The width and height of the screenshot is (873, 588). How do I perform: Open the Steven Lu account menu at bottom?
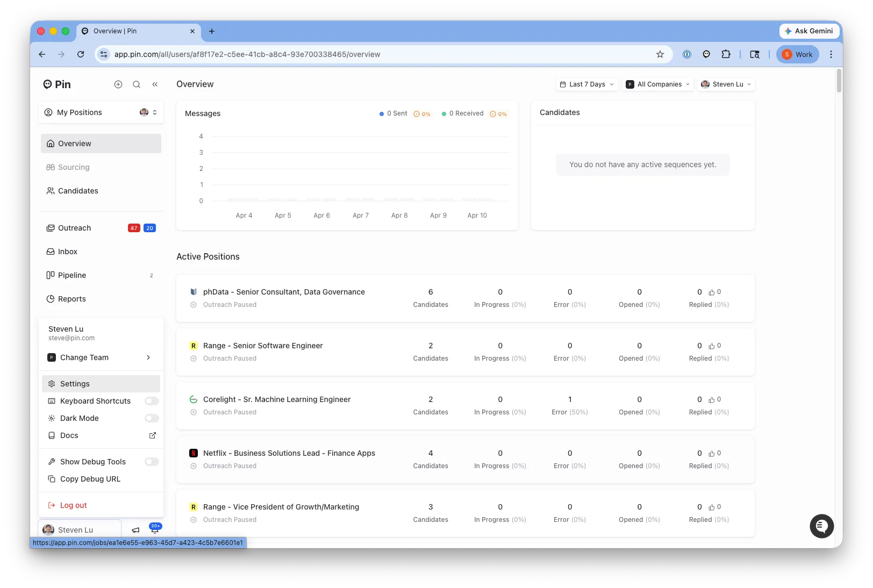pos(80,530)
